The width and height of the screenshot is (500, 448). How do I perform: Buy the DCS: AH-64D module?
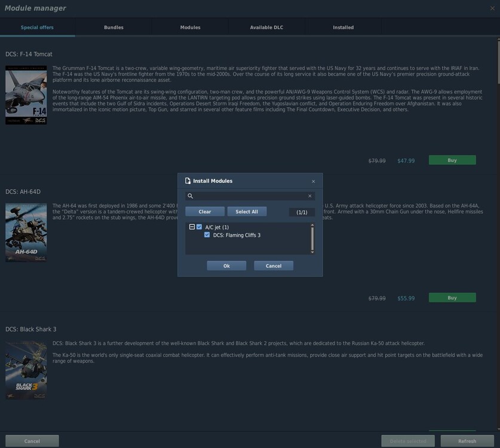point(452,297)
